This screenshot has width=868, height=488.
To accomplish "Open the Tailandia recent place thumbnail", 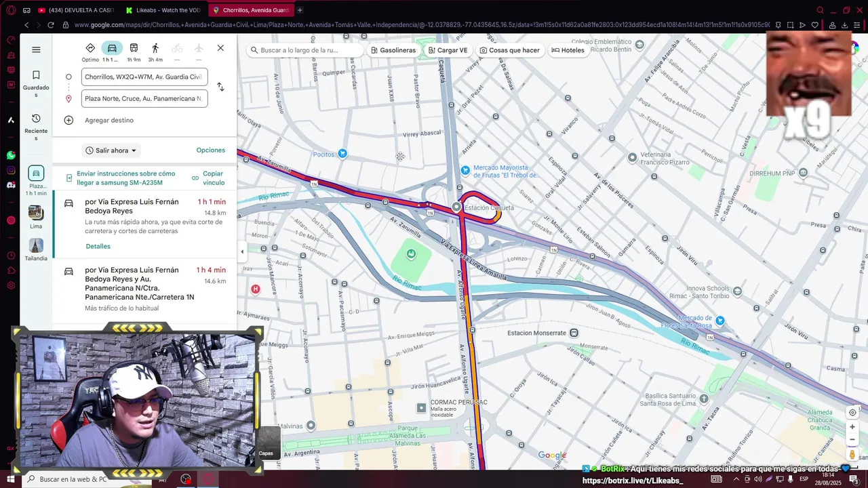I will pos(36,249).
